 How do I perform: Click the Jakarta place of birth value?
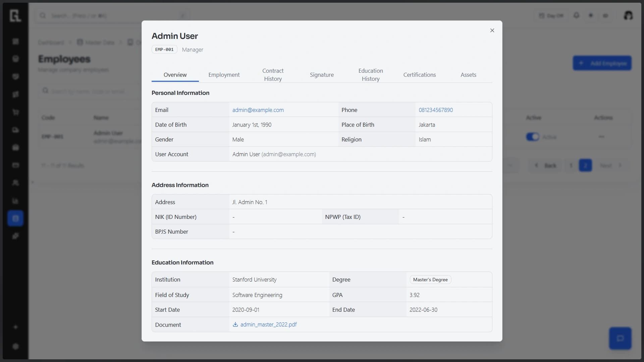(427, 125)
